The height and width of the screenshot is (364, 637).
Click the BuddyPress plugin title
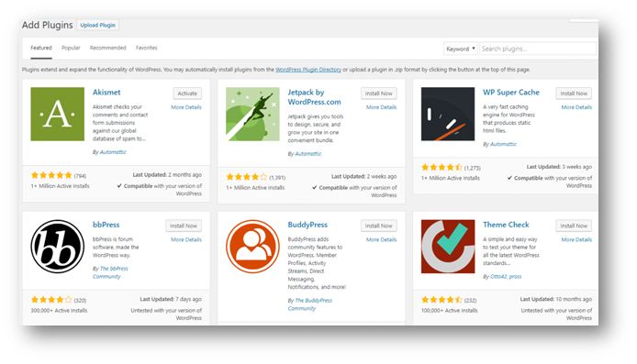(x=307, y=225)
